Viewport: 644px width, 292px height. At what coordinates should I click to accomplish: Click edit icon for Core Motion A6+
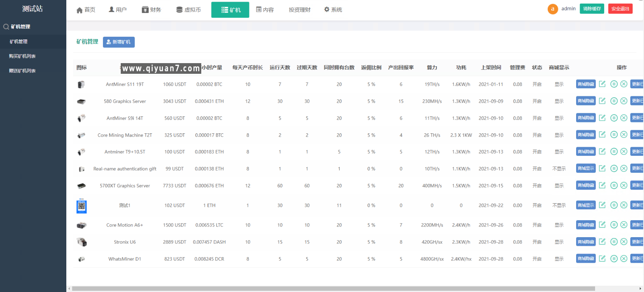point(602,225)
